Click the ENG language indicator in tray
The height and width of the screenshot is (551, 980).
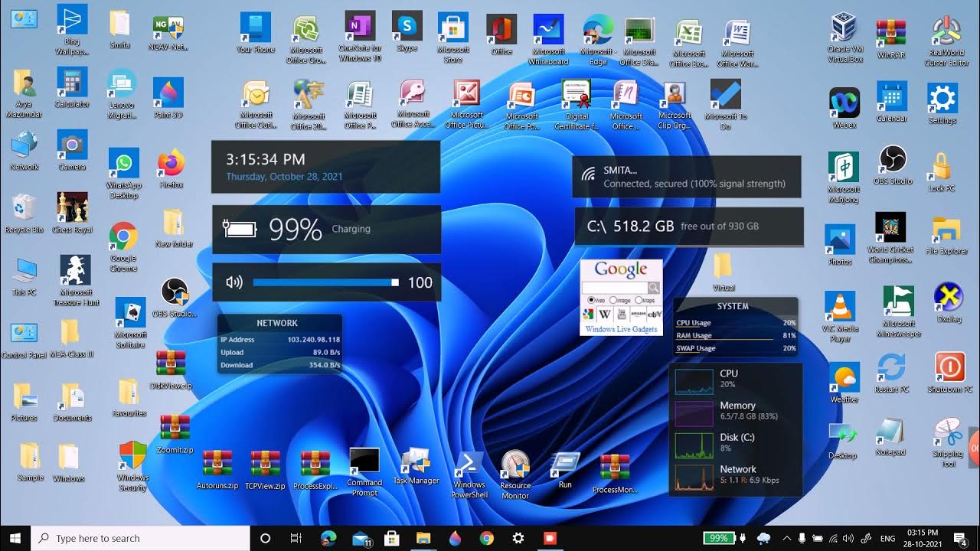(x=887, y=538)
